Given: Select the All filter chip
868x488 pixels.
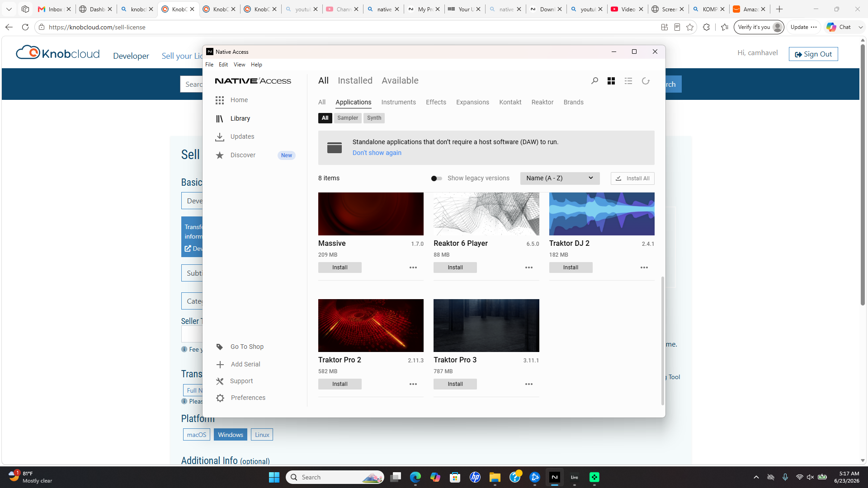Looking at the screenshot, I should point(325,118).
